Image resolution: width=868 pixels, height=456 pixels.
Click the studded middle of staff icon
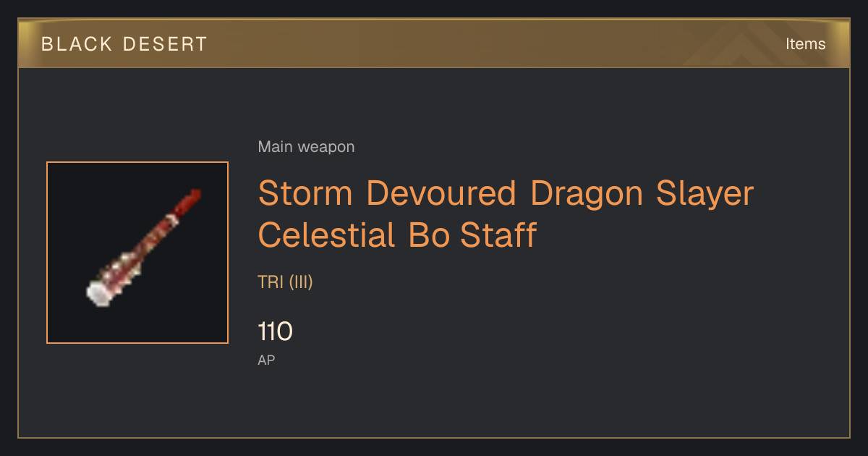tap(141, 251)
